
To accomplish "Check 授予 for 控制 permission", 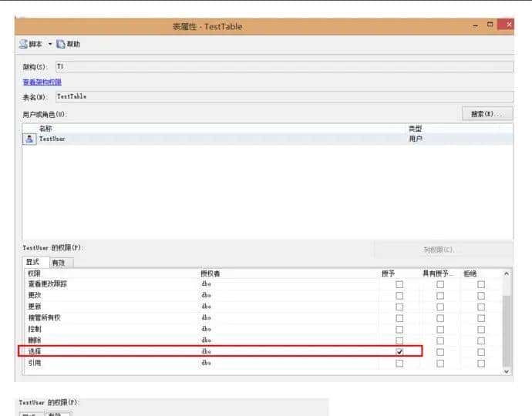I will [399, 329].
